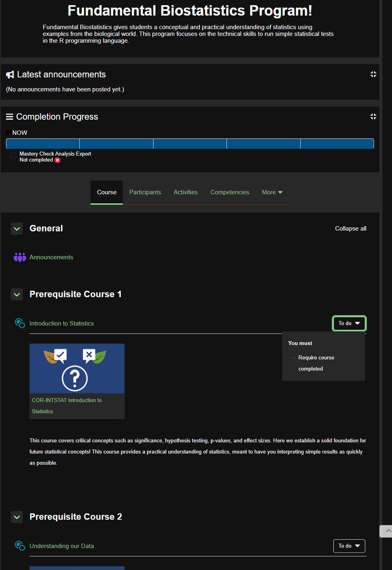Click the collapse icon on Completion Progress block
Image resolution: width=392 pixels, height=570 pixels.
point(373,116)
